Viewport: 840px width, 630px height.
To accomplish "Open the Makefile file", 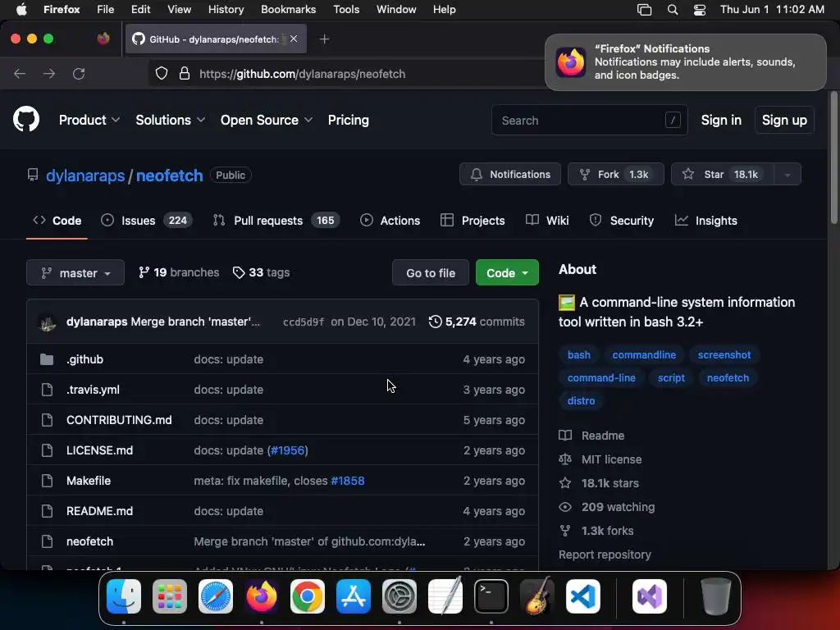I will coord(89,481).
